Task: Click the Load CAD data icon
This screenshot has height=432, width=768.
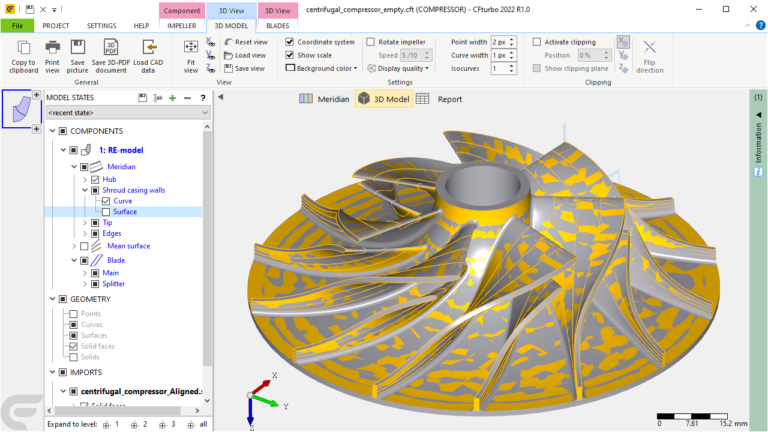Action: (149, 47)
